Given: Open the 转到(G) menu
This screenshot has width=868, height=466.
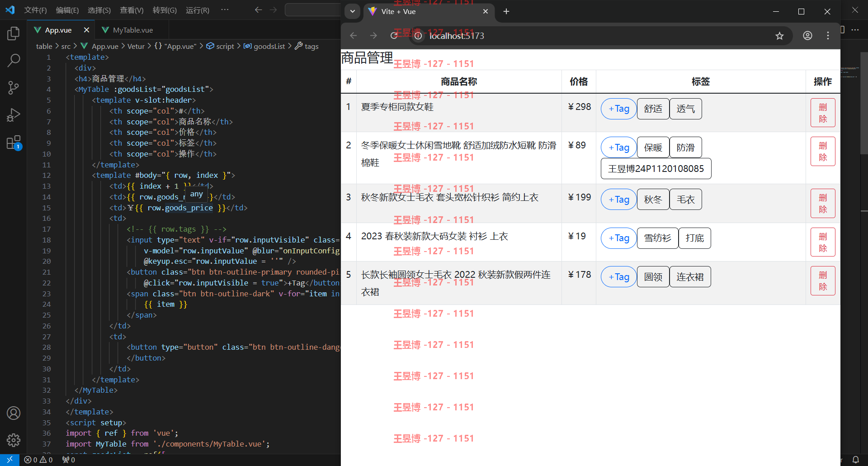Looking at the screenshot, I should coord(165,10).
